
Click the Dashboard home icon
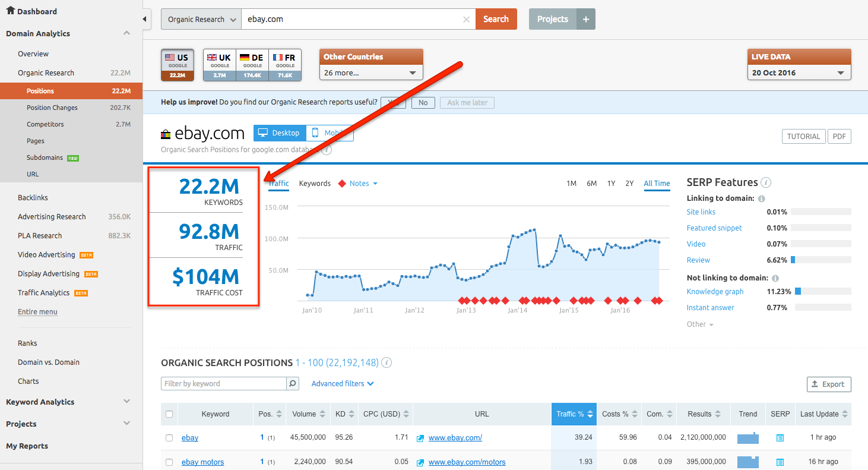click(x=10, y=11)
